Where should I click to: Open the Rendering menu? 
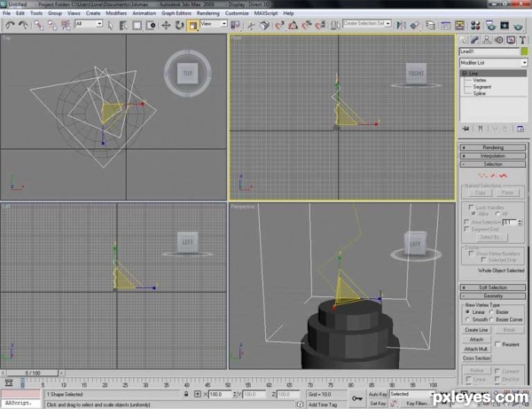coord(208,13)
